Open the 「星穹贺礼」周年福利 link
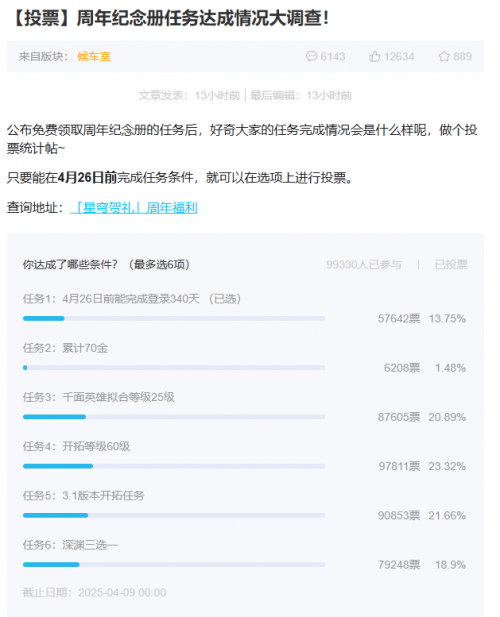 (x=134, y=207)
